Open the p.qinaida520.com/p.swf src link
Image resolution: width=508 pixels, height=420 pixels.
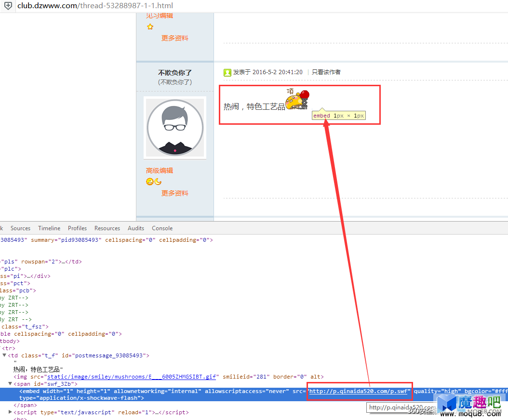coord(358,391)
